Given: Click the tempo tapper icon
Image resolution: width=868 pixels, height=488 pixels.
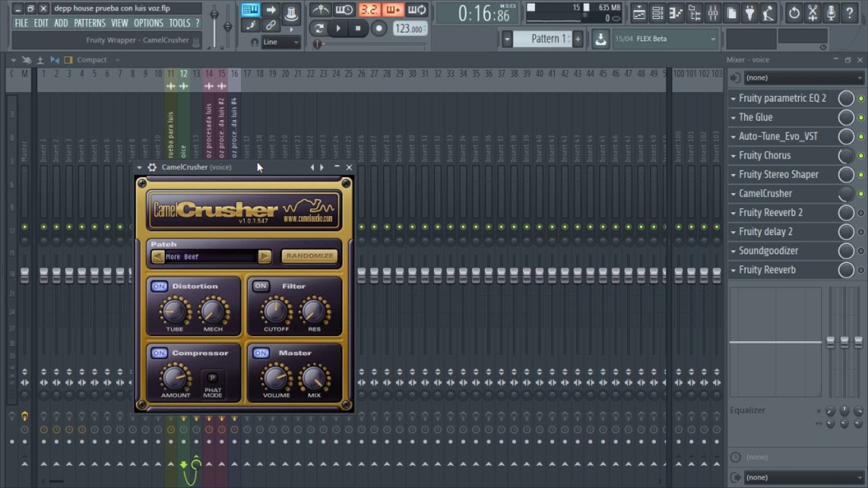Looking at the screenshot, I should (768, 13).
